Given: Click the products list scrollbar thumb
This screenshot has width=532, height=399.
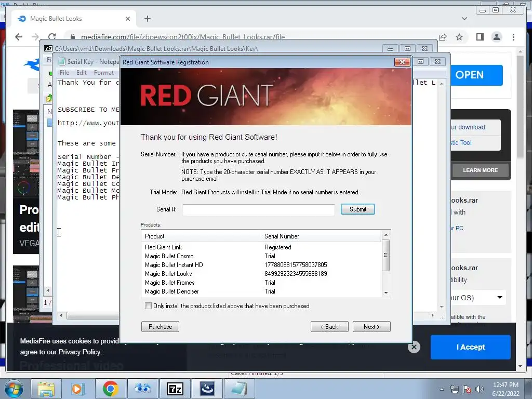Looking at the screenshot, I should [x=385, y=255].
